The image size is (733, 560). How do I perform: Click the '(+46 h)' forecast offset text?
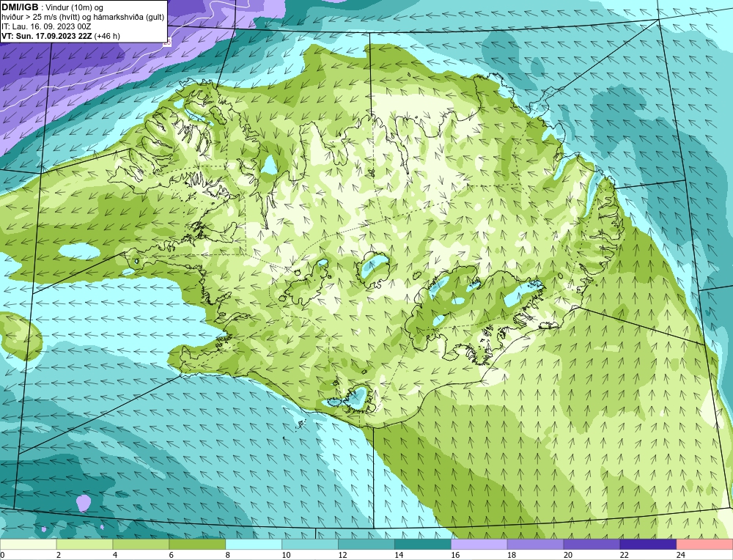pyautogui.click(x=107, y=36)
